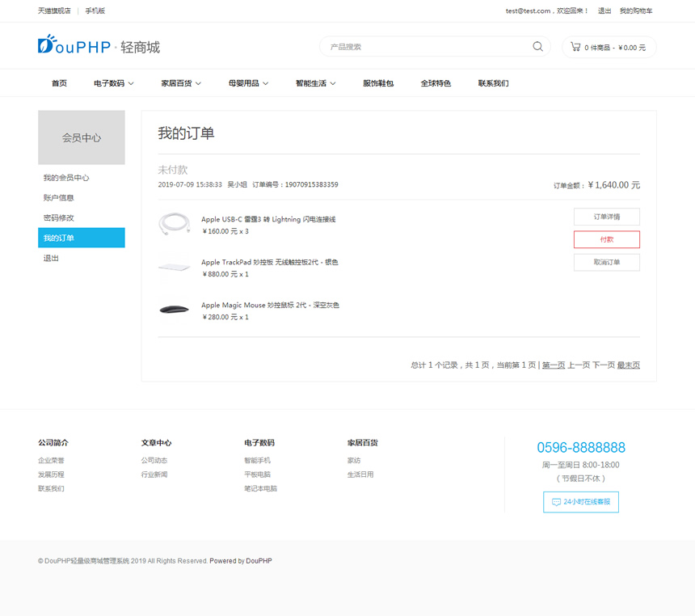Click the price ¥280.00 元 x 1

[x=225, y=317]
